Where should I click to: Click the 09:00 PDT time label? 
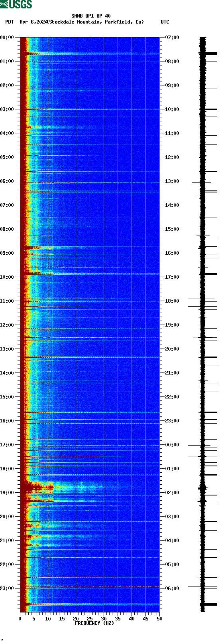click(7, 253)
